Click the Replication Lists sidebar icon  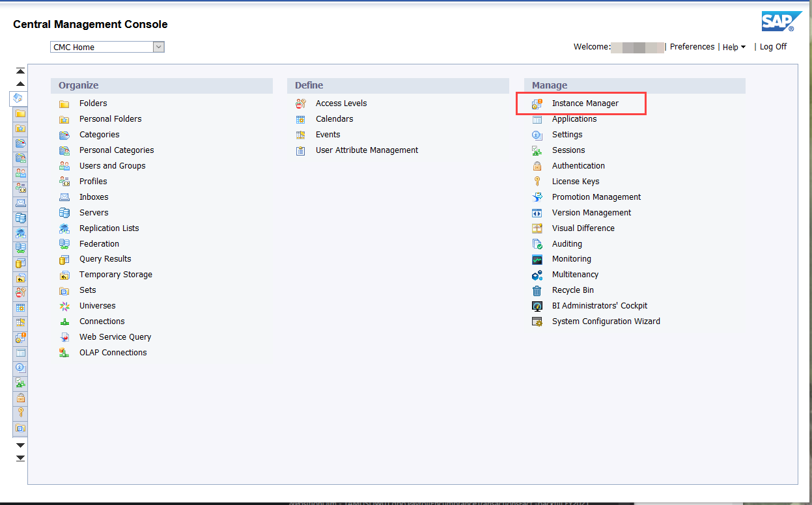point(21,233)
